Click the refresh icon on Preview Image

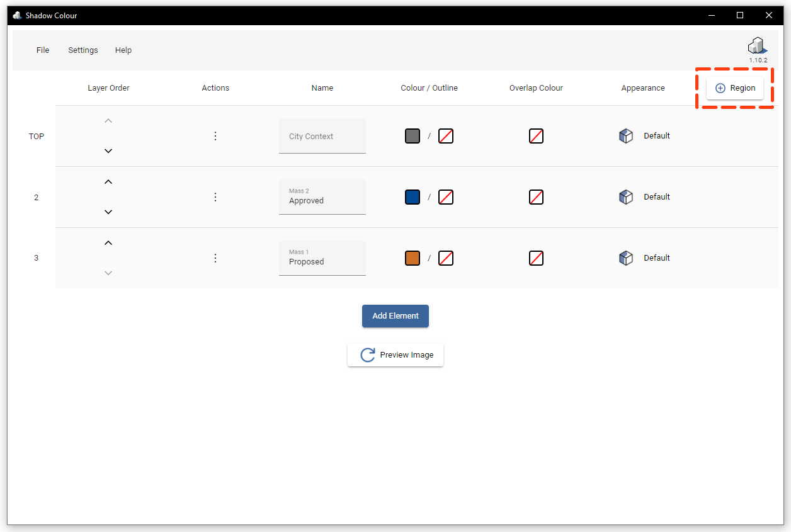pyautogui.click(x=367, y=354)
